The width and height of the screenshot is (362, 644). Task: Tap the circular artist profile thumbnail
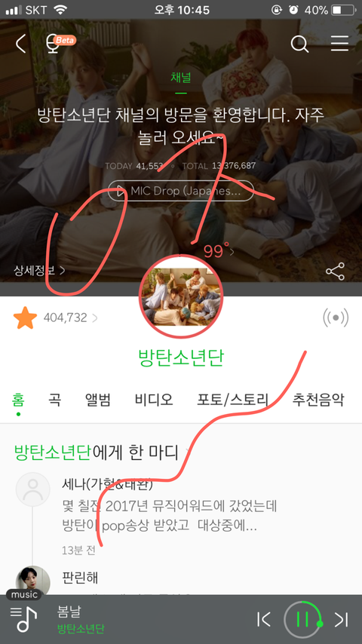[181, 297]
